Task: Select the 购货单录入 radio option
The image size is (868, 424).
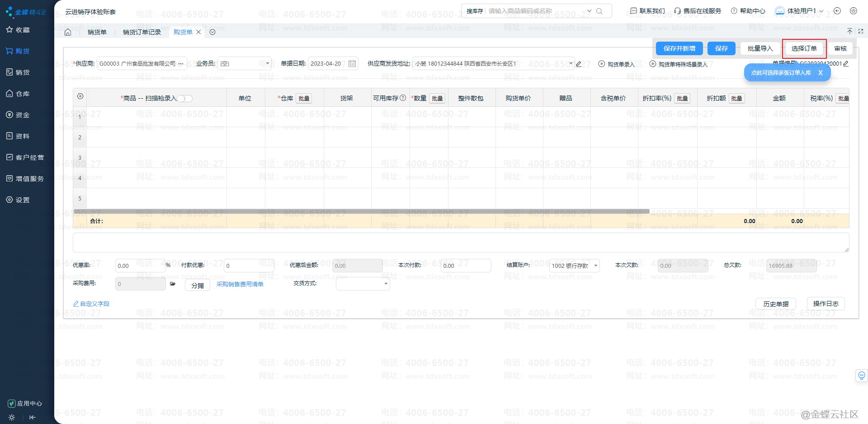Action: tap(602, 64)
